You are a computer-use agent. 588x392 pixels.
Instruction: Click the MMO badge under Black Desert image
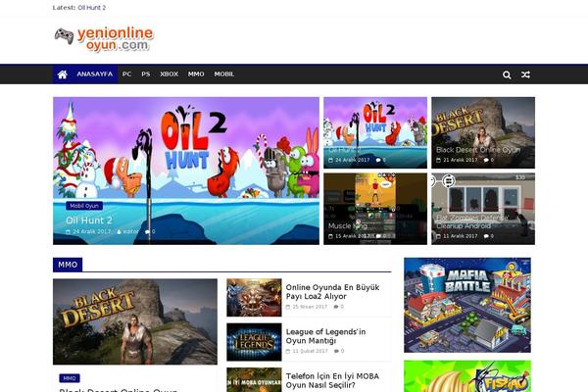coord(70,378)
